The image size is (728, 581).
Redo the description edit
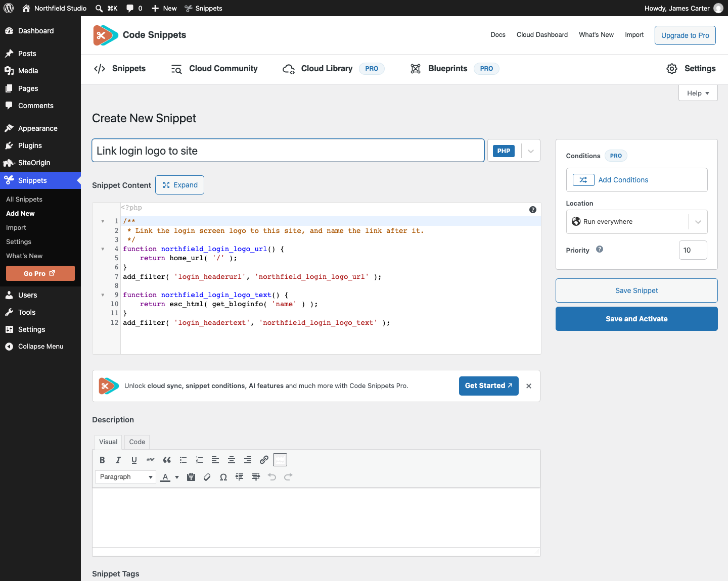coord(288,477)
